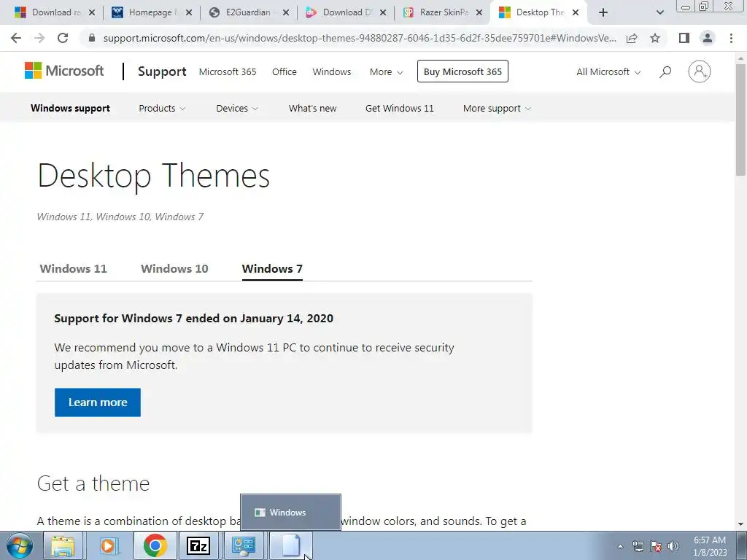Switch to the E2Guardian tab
This screenshot has width=747, height=560.
tap(248, 12)
